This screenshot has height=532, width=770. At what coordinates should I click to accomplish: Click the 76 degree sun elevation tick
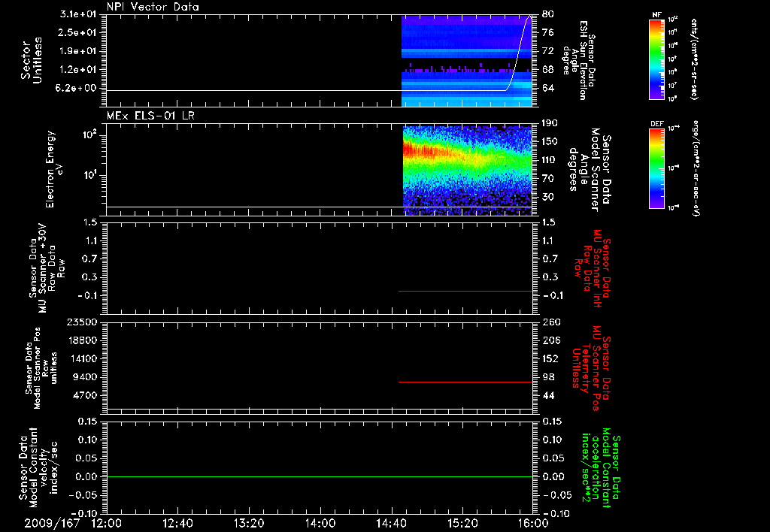tap(548, 32)
